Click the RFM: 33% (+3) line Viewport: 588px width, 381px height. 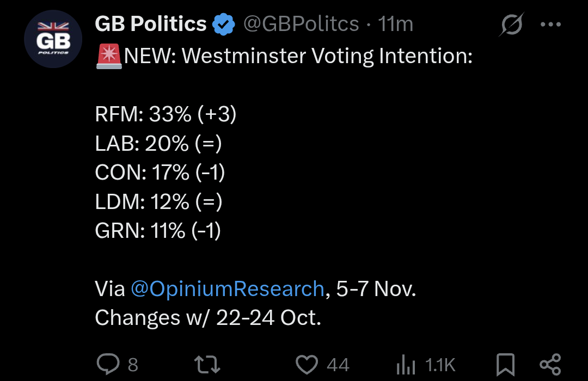tap(166, 114)
